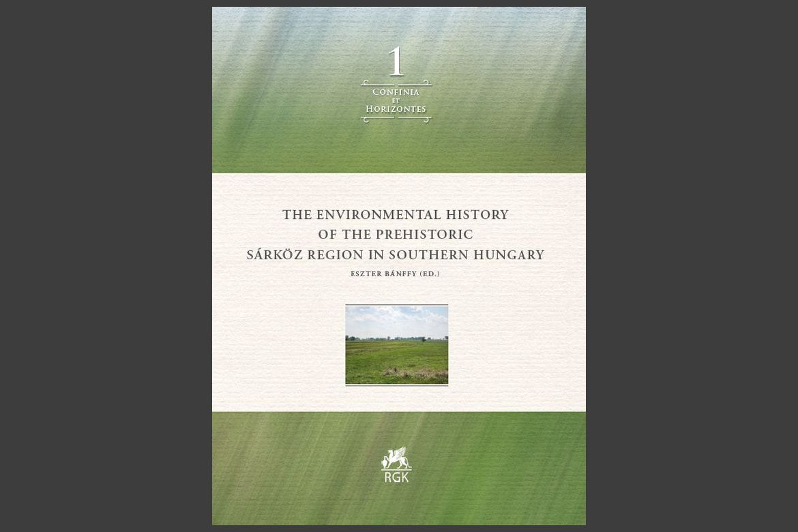Click the 'of the Prehistoric' title line

(396, 235)
